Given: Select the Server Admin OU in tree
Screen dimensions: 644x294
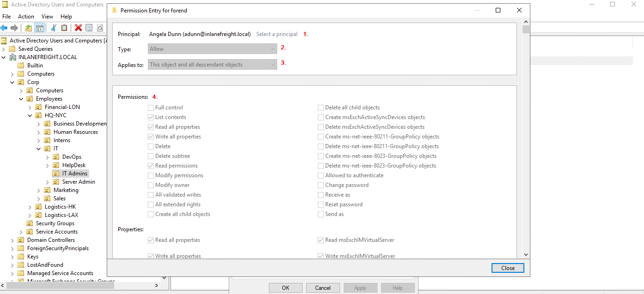Looking at the screenshot, I should coord(79,182).
